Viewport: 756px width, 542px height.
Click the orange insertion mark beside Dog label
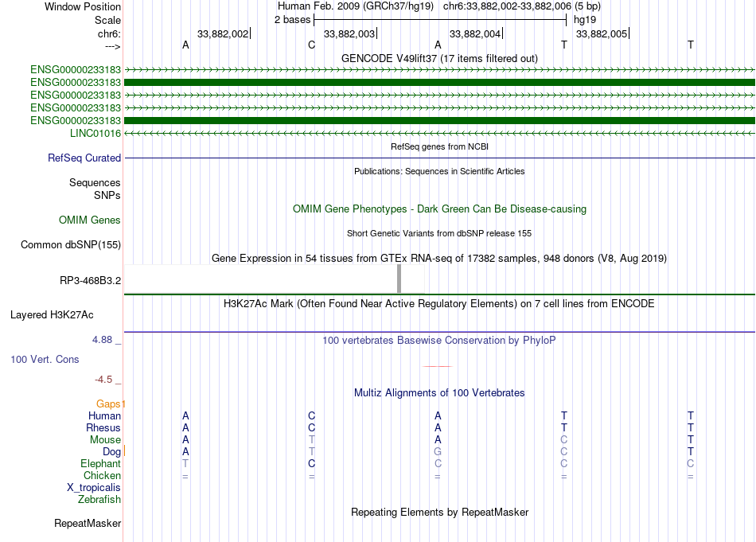pyautogui.click(x=124, y=450)
